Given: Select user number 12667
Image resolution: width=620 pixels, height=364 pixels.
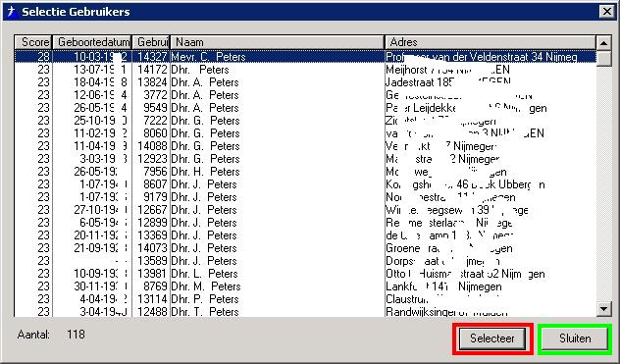Looking at the screenshot, I should coord(305,210).
